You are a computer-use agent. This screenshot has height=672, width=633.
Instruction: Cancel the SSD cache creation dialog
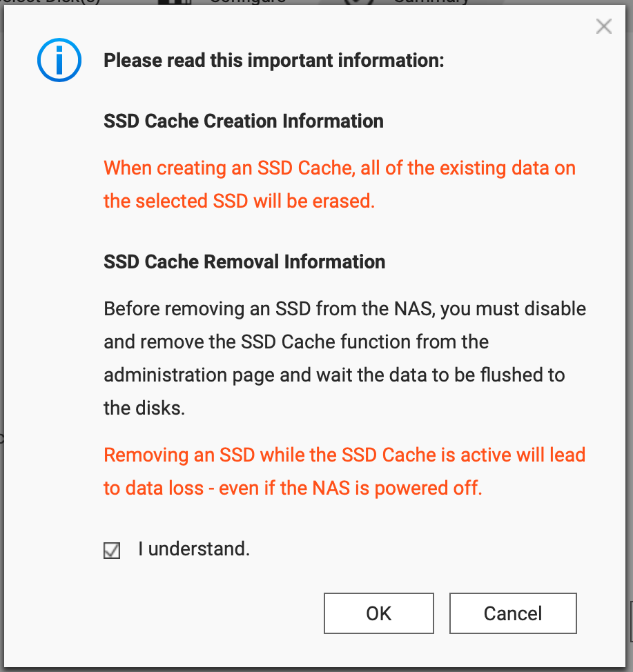(x=513, y=613)
